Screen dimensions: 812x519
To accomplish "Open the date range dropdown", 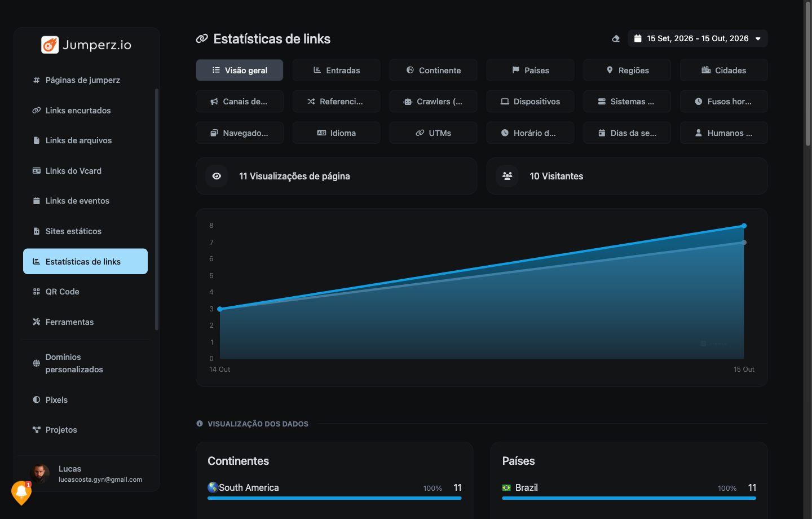I will (698, 38).
